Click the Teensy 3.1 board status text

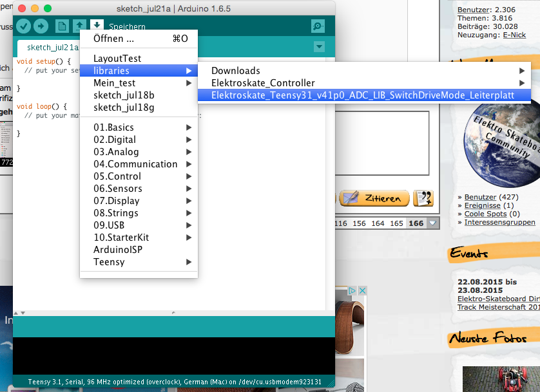(x=174, y=382)
